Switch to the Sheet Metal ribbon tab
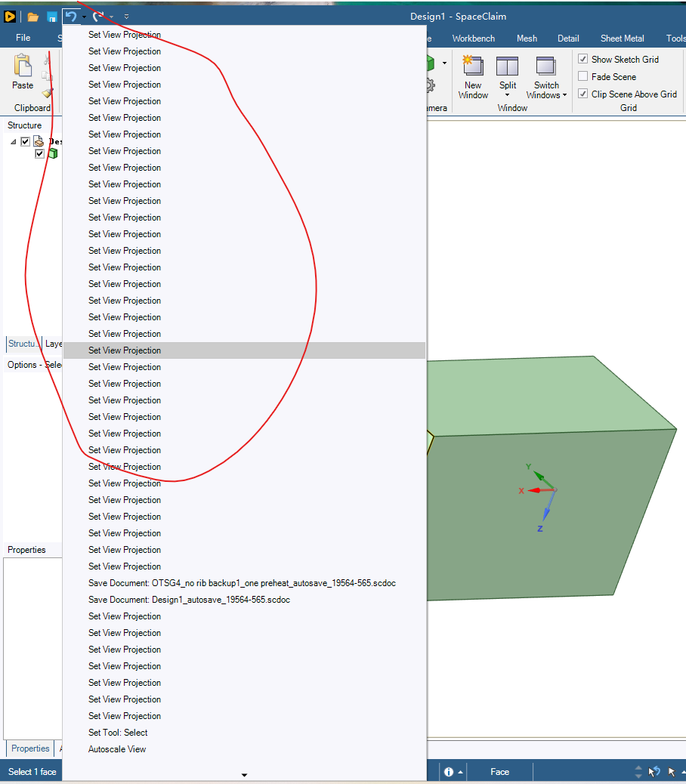The width and height of the screenshot is (686, 784). pyautogui.click(x=622, y=39)
